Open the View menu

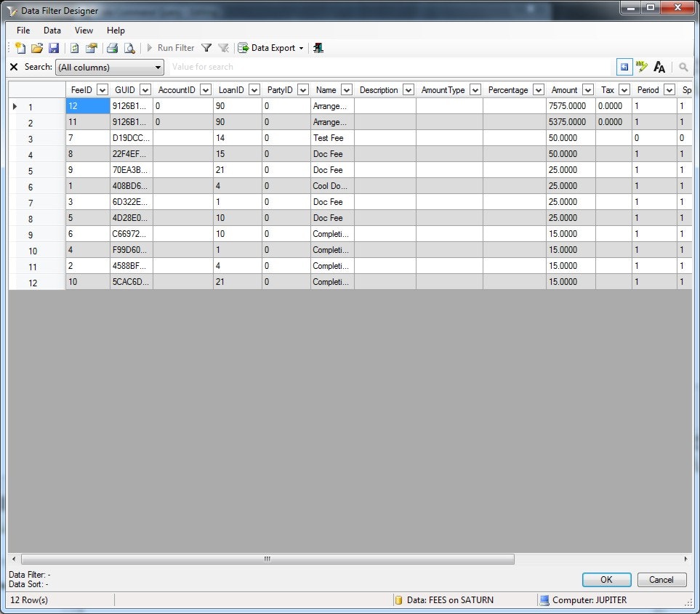(x=84, y=31)
